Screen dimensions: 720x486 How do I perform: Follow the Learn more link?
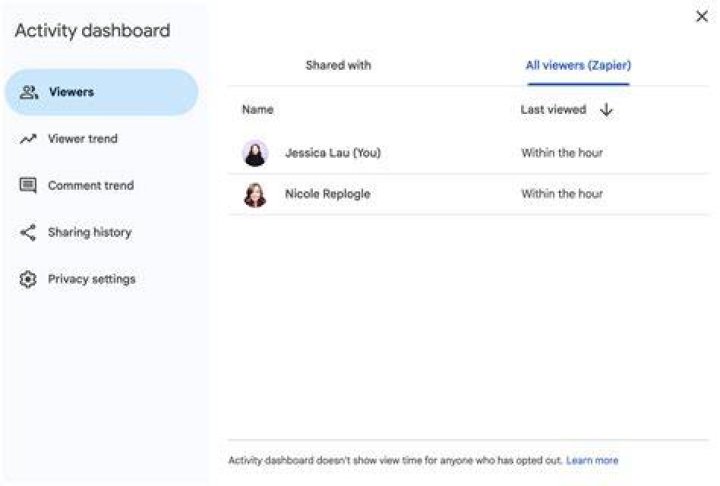[x=592, y=460]
